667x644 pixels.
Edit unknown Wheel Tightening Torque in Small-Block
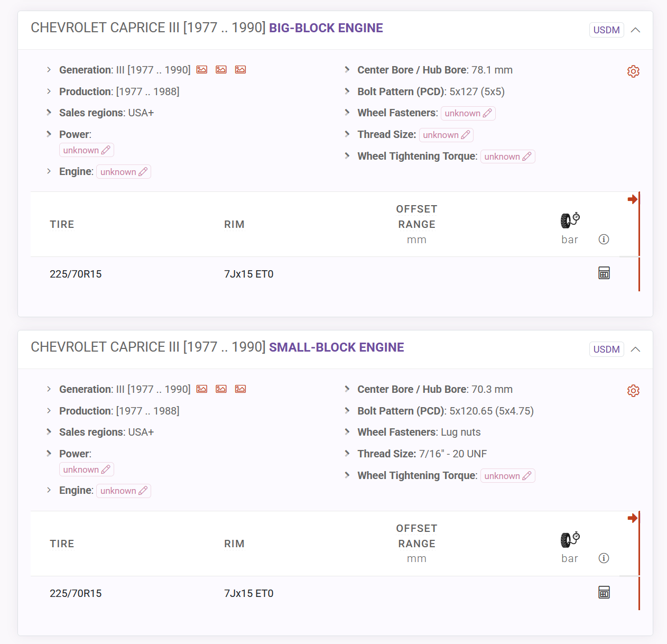click(507, 476)
